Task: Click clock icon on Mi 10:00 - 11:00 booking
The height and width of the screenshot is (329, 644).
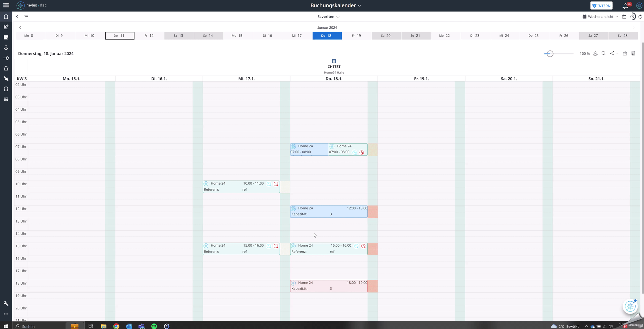Action: 276,184
